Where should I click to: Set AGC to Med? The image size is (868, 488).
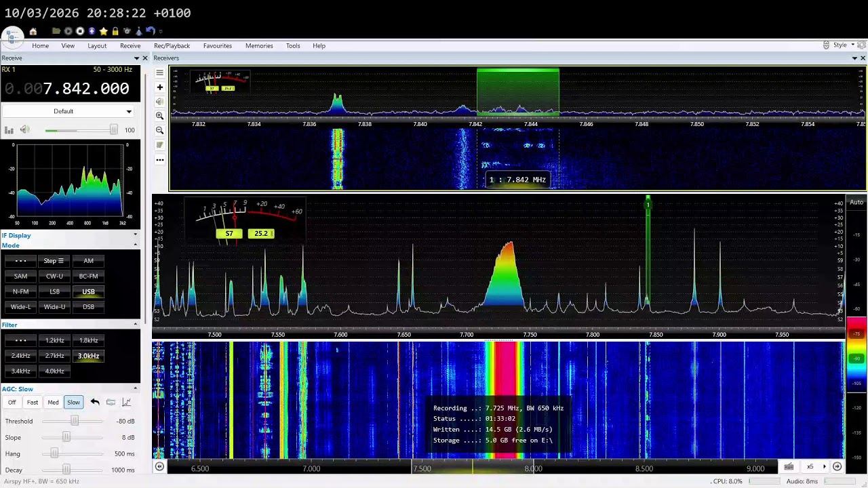click(x=53, y=403)
